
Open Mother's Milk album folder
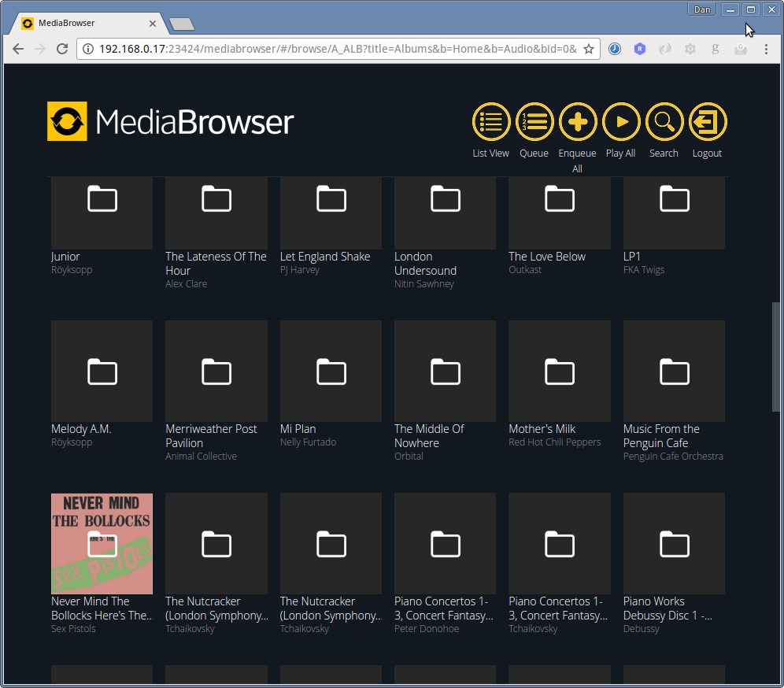(x=560, y=371)
